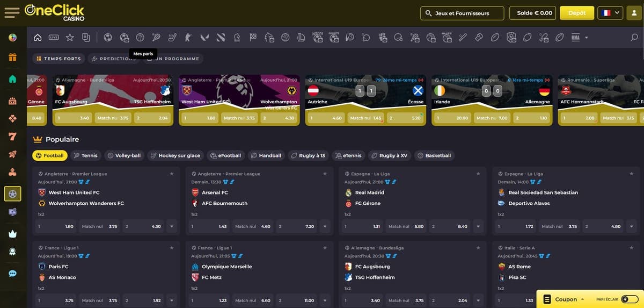
Task: Select the eFootball popular filter
Action: pyautogui.click(x=225, y=155)
